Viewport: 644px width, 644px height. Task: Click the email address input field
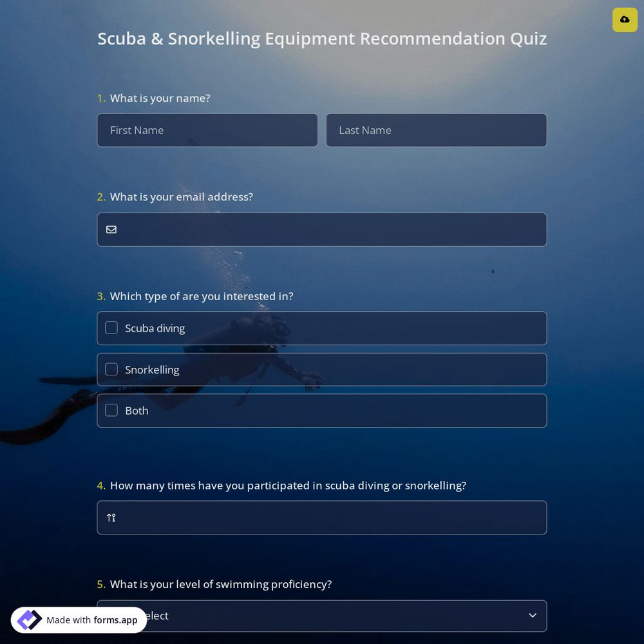click(x=322, y=229)
